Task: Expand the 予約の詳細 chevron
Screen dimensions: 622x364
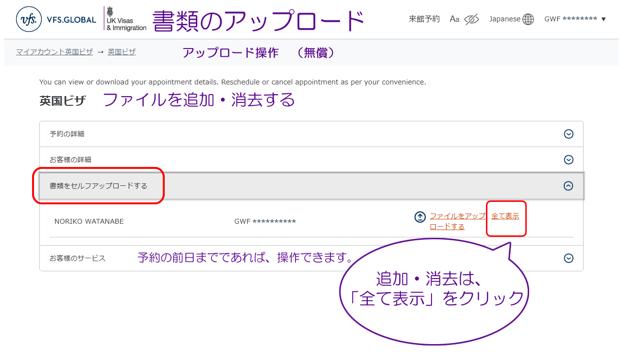Action: 569,134
